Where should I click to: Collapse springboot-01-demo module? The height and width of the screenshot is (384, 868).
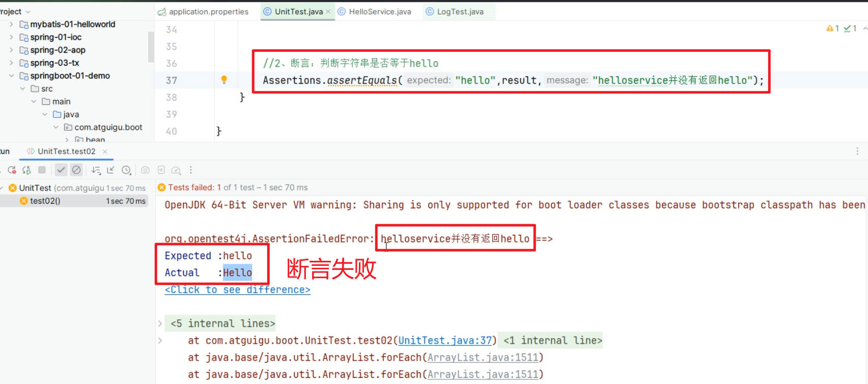11,76
